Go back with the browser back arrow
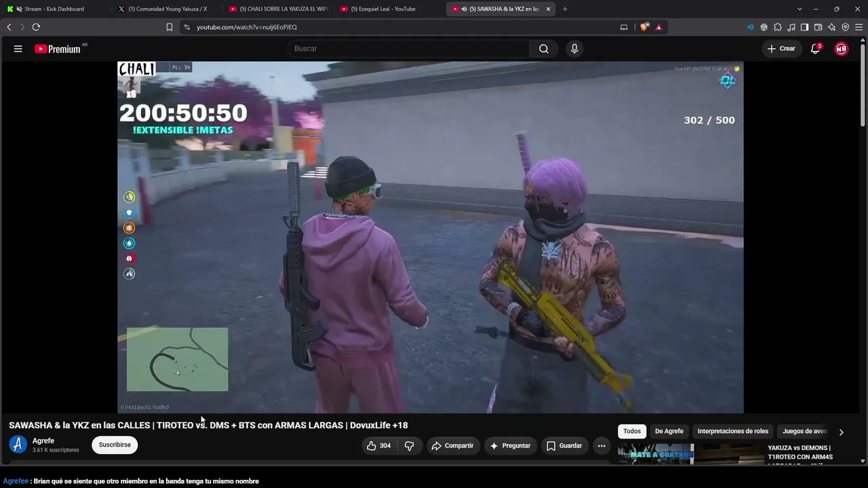 coord(9,27)
